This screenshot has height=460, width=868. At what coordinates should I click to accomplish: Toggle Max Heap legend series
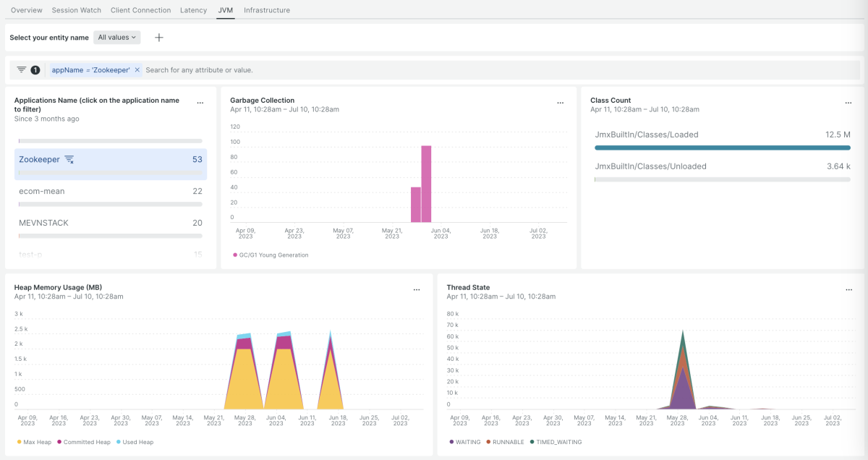tap(36, 442)
